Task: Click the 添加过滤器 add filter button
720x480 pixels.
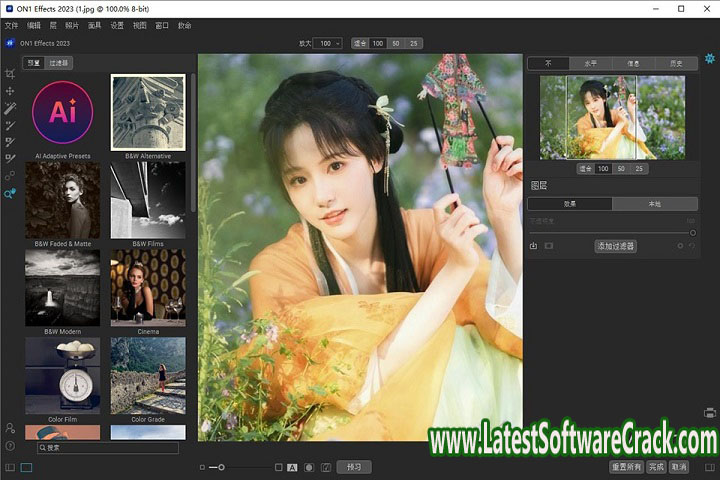Action: (x=615, y=246)
